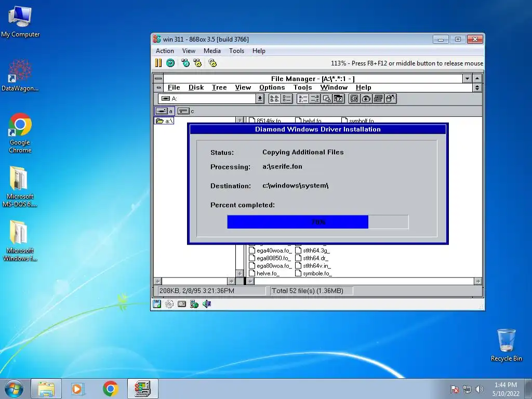This screenshot has height=399, width=532.
Task: Minimize File Manager with down arrow
Action: (468, 78)
